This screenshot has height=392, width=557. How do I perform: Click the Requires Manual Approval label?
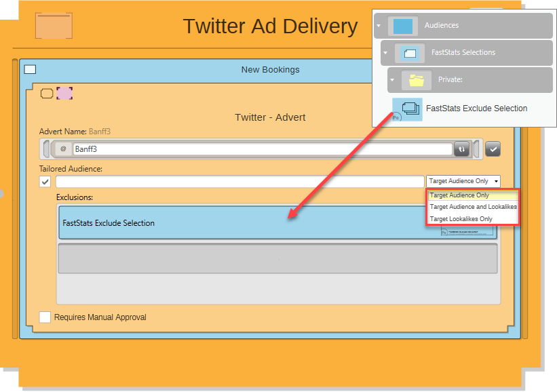click(100, 317)
